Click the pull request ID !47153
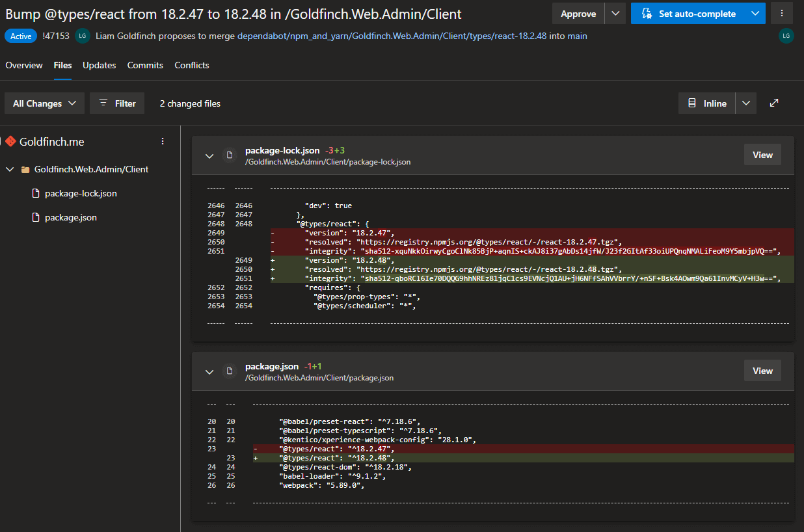Image resolution: width=804 pixels, height=532 pixels. pos(56,36)
